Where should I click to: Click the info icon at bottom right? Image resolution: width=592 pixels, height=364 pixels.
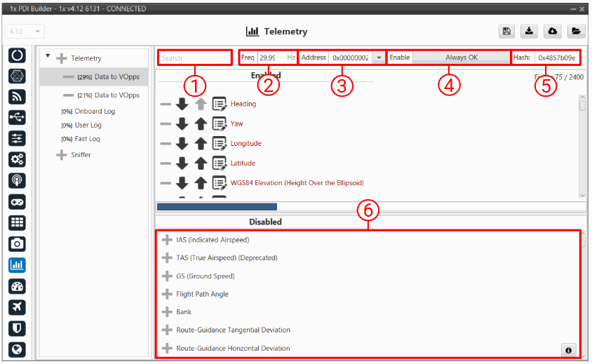pyautogui.click(x=569, y=349)
